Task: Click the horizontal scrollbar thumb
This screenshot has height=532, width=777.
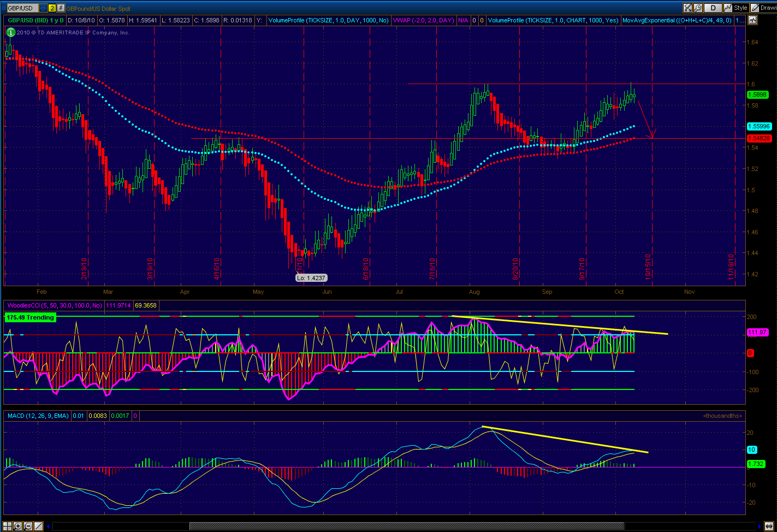Action: click(407, 526)
